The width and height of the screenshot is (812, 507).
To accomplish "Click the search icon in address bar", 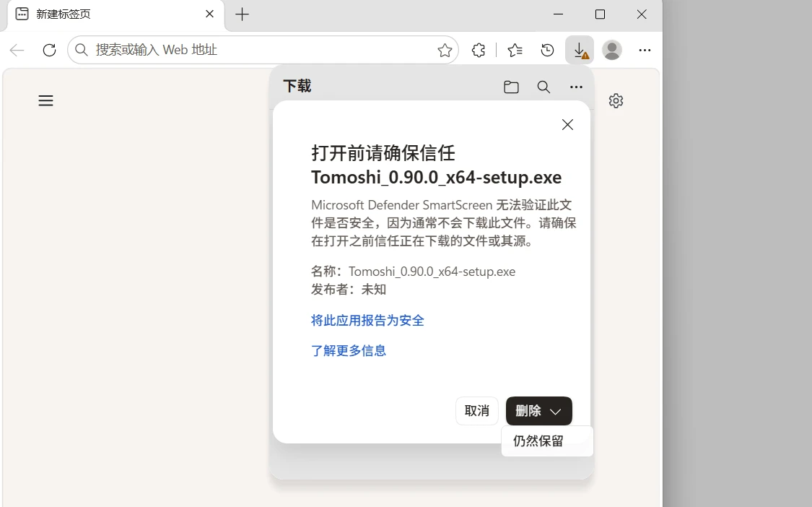I will [x=82, y=50].
